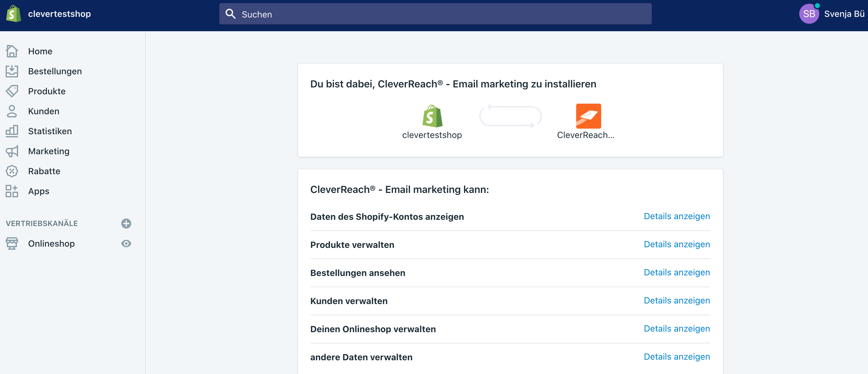Image resolution: width=868 pixels, height=374 pixels.
Task: Click 'andere Daten verwalten' permission text
Action: pyautogui.click(x=361, y=357)
